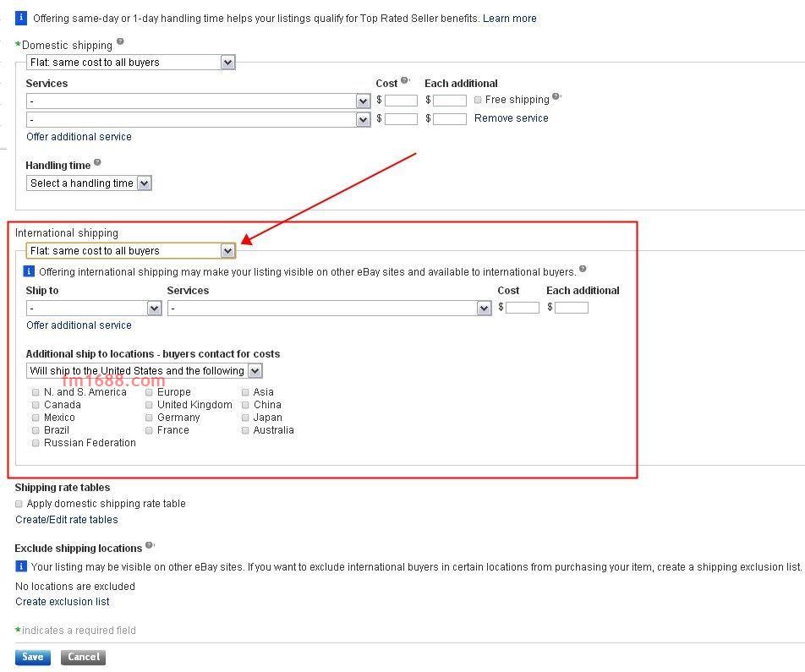This screenshot has height=672, width=805.
Task: Check N. and S. America location
Action: [x=36, y=392]
